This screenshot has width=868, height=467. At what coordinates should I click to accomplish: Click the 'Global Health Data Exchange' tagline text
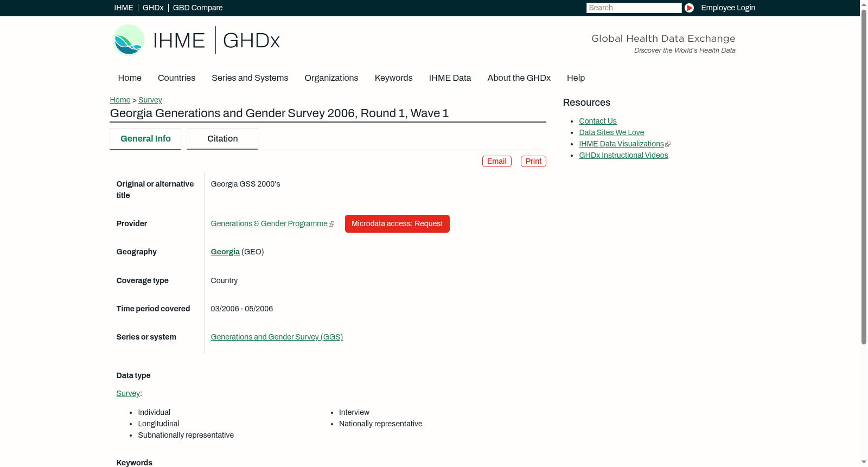[663, 39]
